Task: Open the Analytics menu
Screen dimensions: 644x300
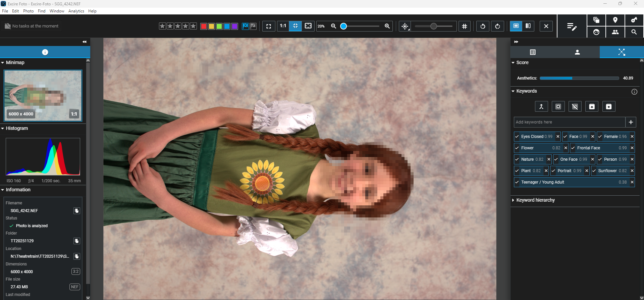Action: [76, 11]
